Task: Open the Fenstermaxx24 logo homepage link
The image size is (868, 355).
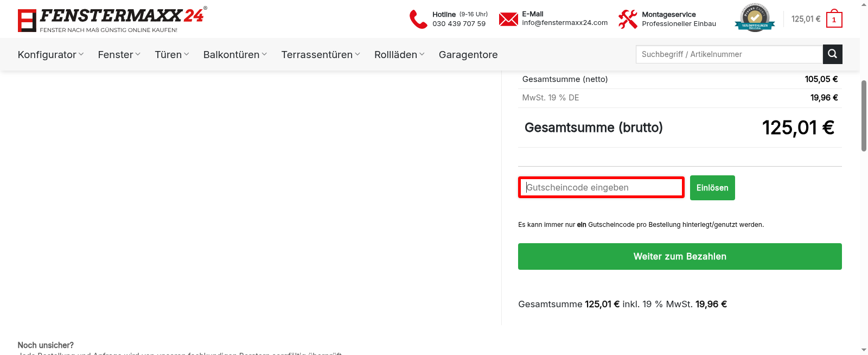Action: [112, 20]
